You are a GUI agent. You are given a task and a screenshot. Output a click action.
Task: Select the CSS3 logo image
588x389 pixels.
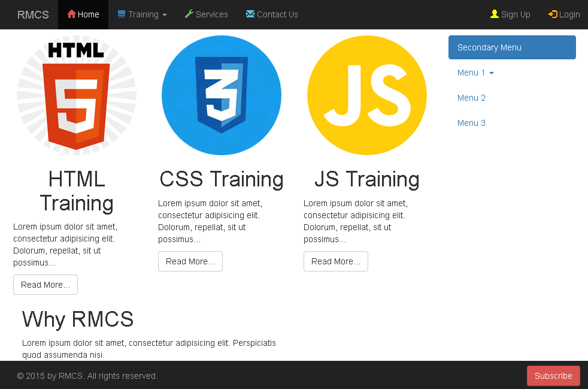222,95
